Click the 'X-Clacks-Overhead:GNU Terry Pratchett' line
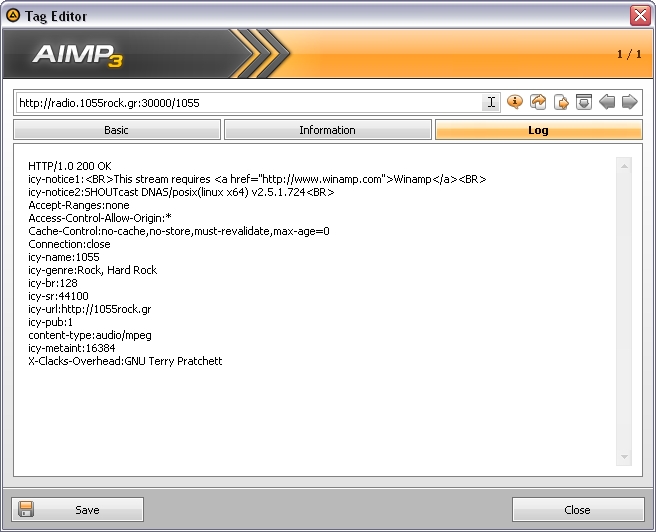 point(125,361)
